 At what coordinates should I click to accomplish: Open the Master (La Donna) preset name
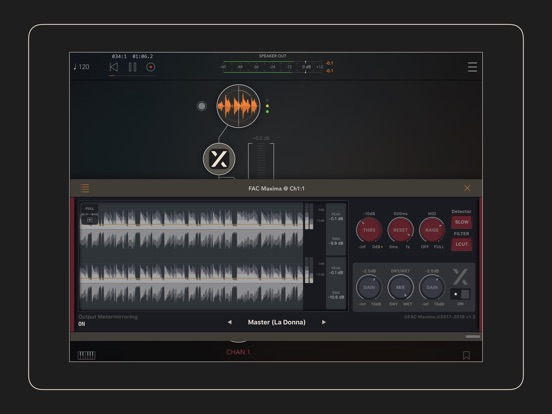(x=277, y=322)
